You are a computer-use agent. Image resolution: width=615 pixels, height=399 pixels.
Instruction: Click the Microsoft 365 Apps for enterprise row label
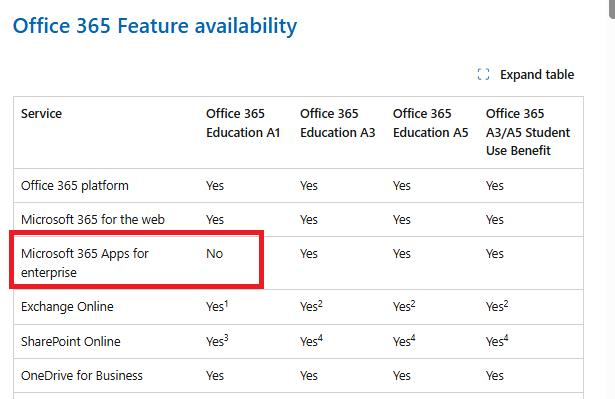pos(85,263)
